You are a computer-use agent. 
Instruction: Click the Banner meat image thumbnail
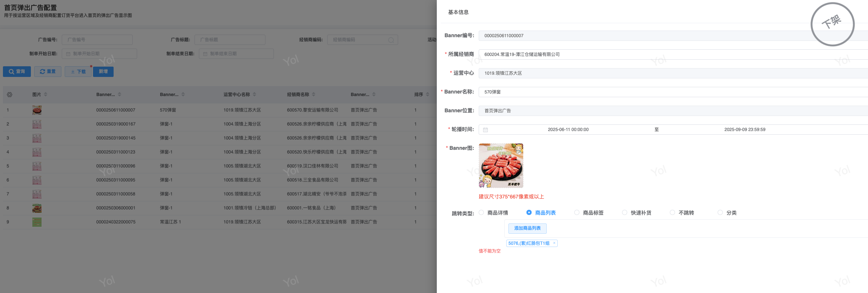501,166
